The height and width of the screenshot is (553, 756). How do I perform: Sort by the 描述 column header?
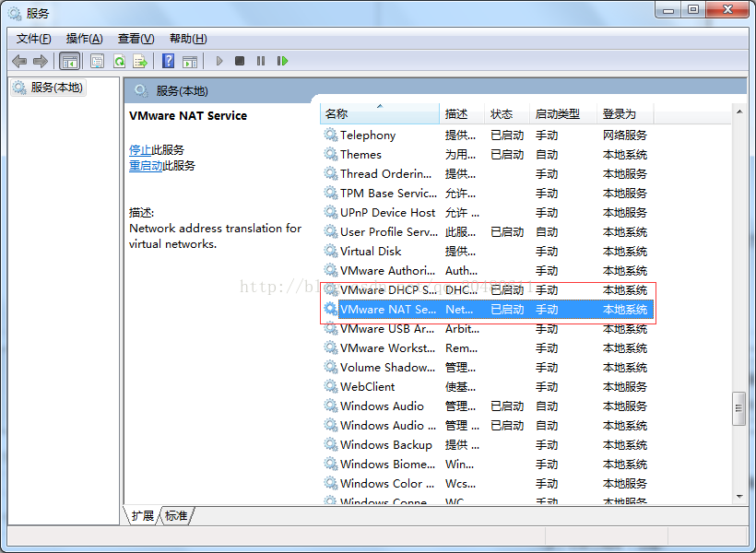pyautogui.click(x=461, y=113)
